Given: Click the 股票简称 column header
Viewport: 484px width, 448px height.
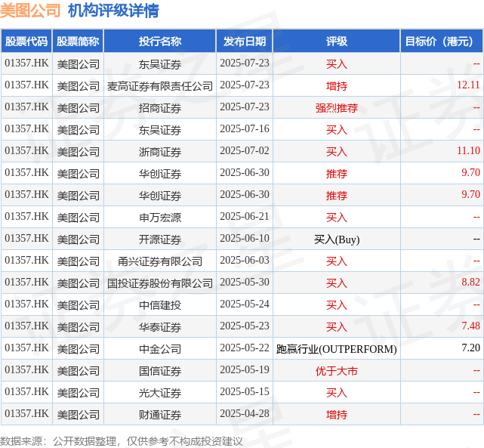Looking at the screenshot, I should tap(78, 41).
